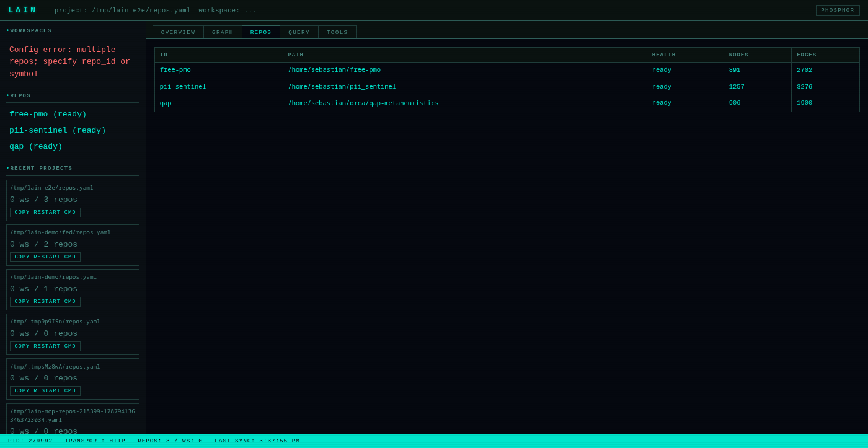Click PID: 279992 in status bar
Image resolution: width=868 pixels, height=448 pixels.
pos(30,441)
